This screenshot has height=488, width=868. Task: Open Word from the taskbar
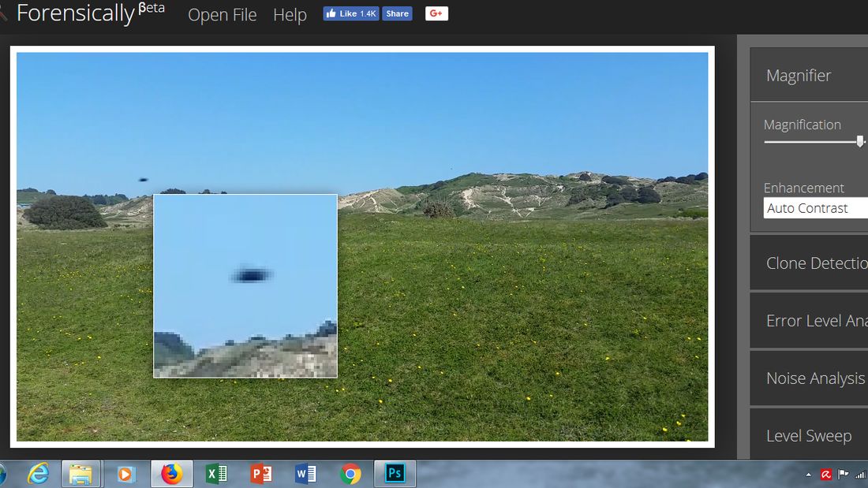coord(305,474)
